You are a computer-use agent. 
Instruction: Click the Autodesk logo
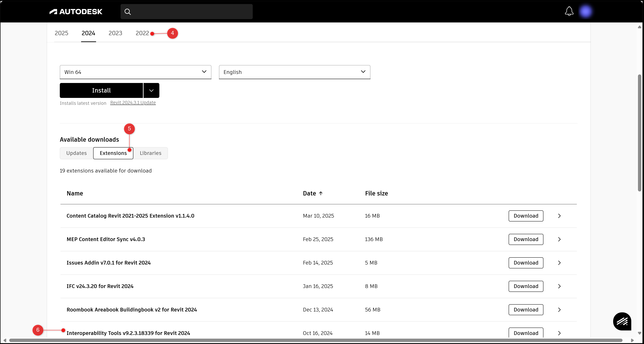coord(76,11)
